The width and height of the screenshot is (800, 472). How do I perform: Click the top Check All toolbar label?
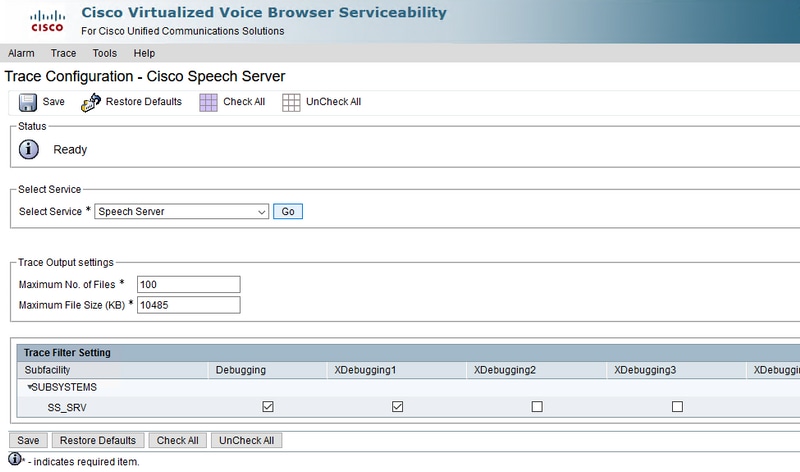tap(244, 102)
